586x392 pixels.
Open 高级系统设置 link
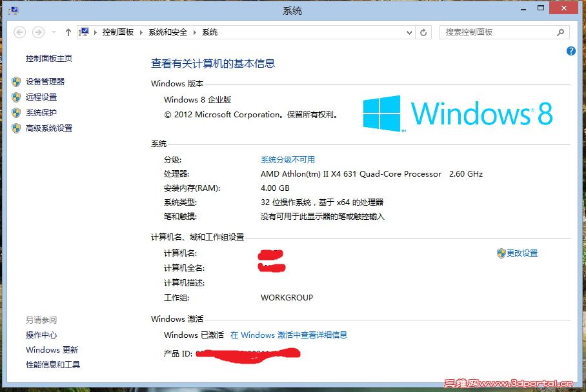pos(49,128)
